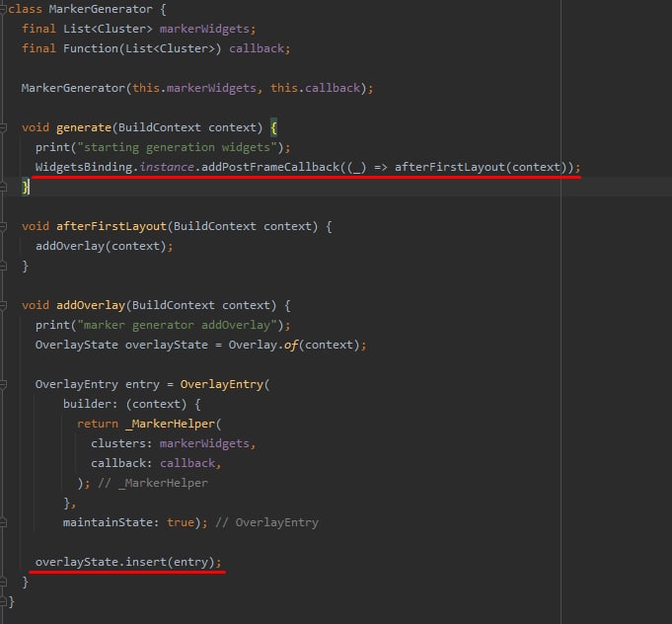Click 'markerWidgets' in the final List field
The height and width of the screenshot is (624, 672).
[x=204, y=29]
